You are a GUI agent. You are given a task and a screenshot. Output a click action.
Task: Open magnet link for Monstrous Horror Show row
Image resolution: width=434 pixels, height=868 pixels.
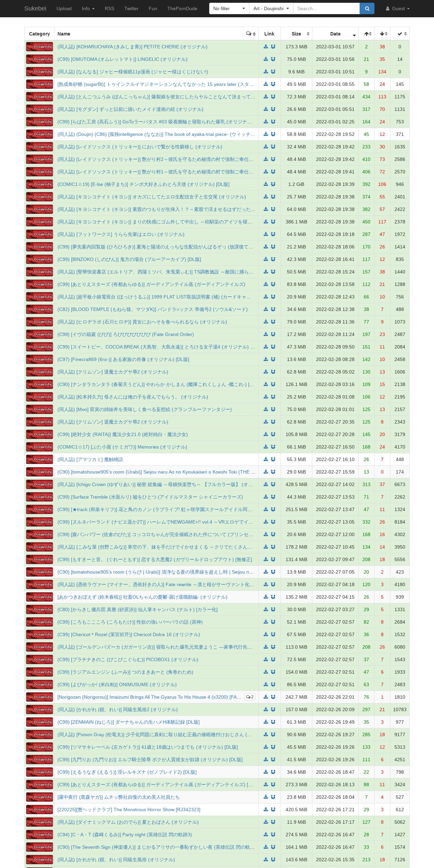273,810
